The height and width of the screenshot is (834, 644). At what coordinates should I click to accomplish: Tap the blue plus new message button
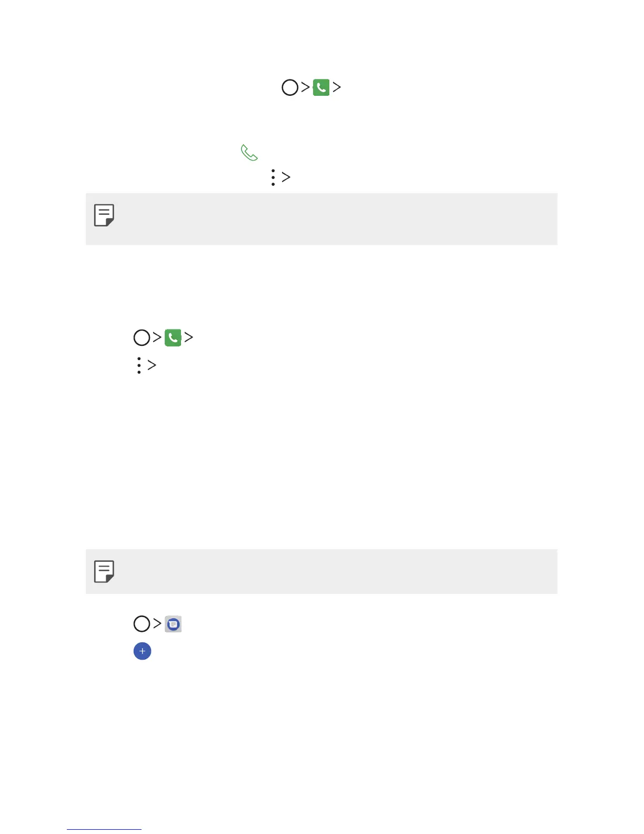click(x=142, y=651)
